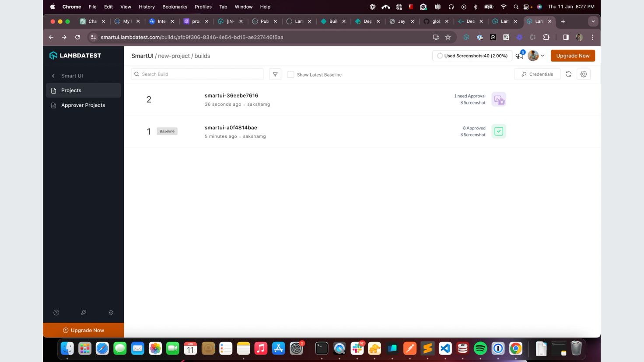The image size is (644, 362).
Task: Open Spotlight search in the menu bar
Action: 516,7
